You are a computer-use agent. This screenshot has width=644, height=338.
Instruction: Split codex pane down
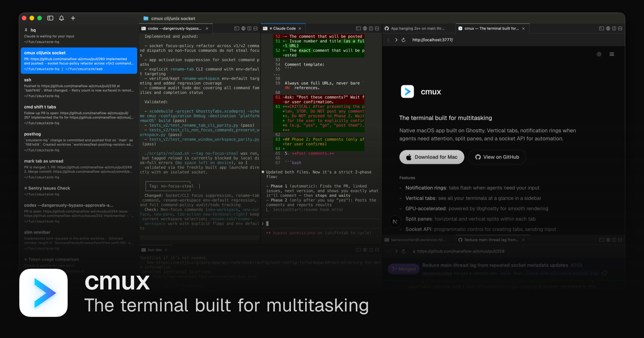click(x=255, y=28)
